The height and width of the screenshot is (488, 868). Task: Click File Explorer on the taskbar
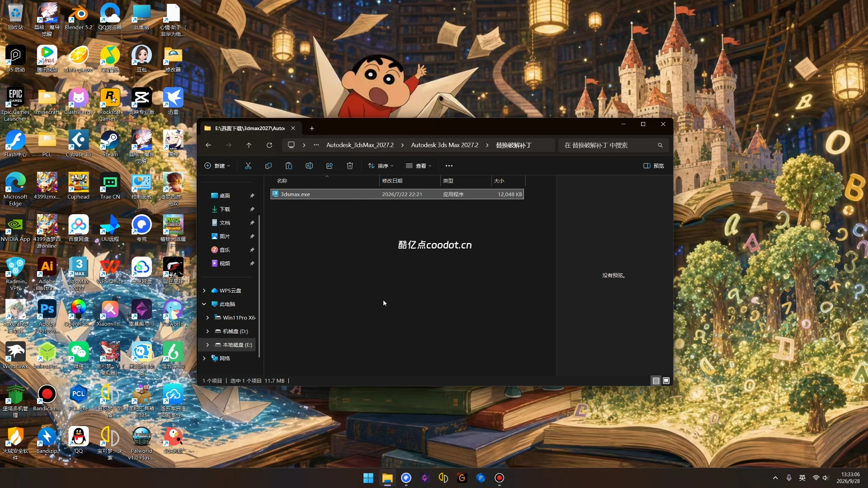coord(387,478)
